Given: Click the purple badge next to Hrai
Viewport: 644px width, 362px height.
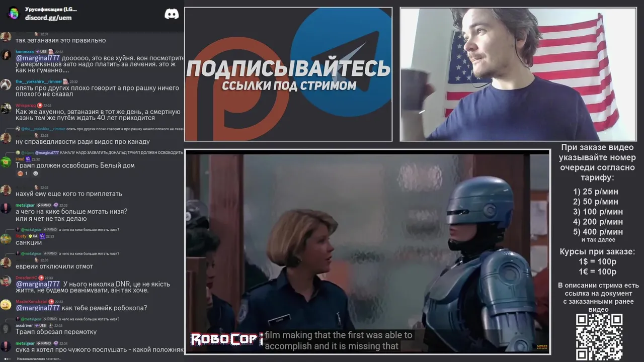Looking at the screenshot, I should pos(28,159).
